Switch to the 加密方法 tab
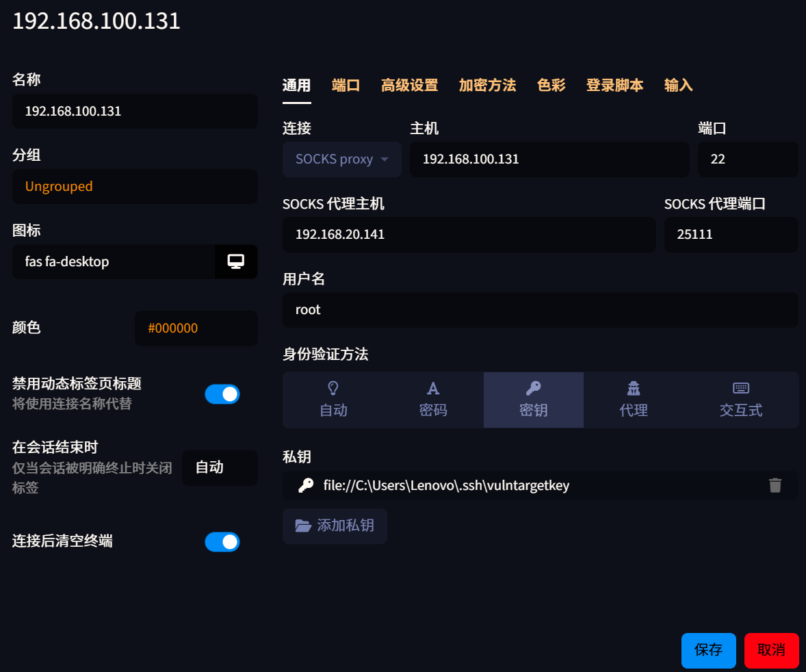This screenshot has width=806, height=672. coord(487,85)
